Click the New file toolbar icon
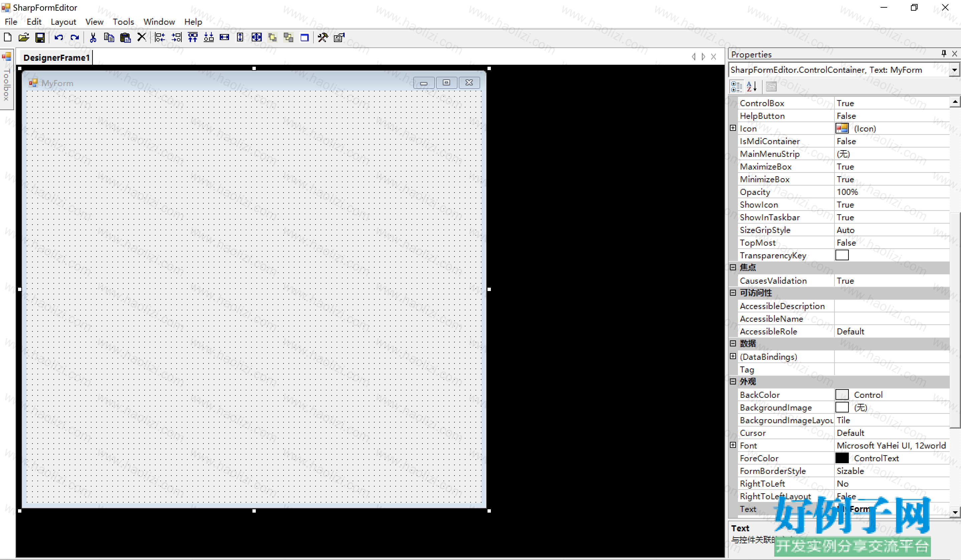The width and height of the screenshot is (961, 560). pos(8,37)
